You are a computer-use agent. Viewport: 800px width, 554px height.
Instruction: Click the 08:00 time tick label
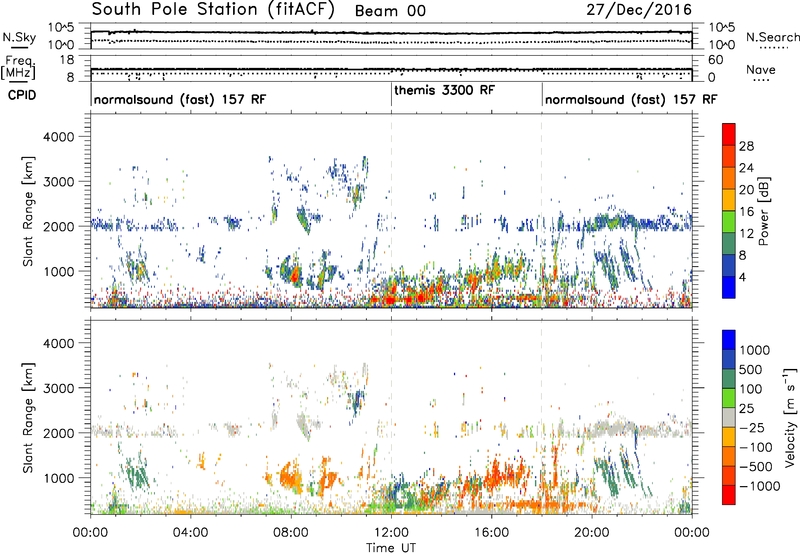click(x=291, y=533)
